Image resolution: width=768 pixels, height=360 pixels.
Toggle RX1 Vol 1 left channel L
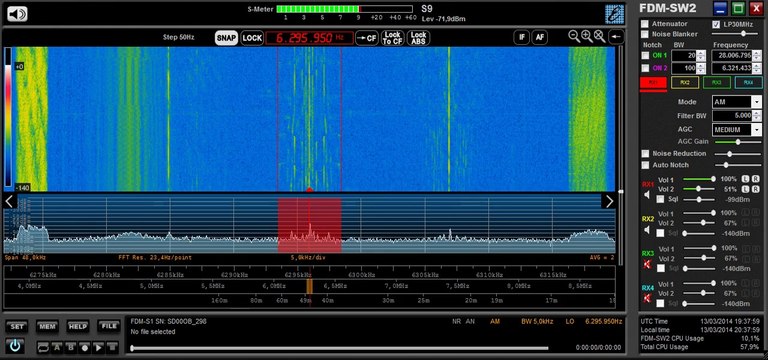(745, 179)
